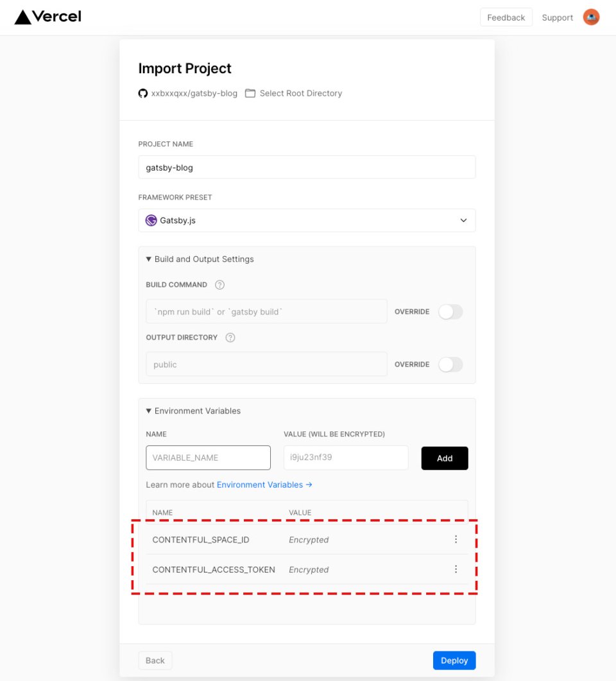Open the Feedback button in header

[x=506, y=17]
